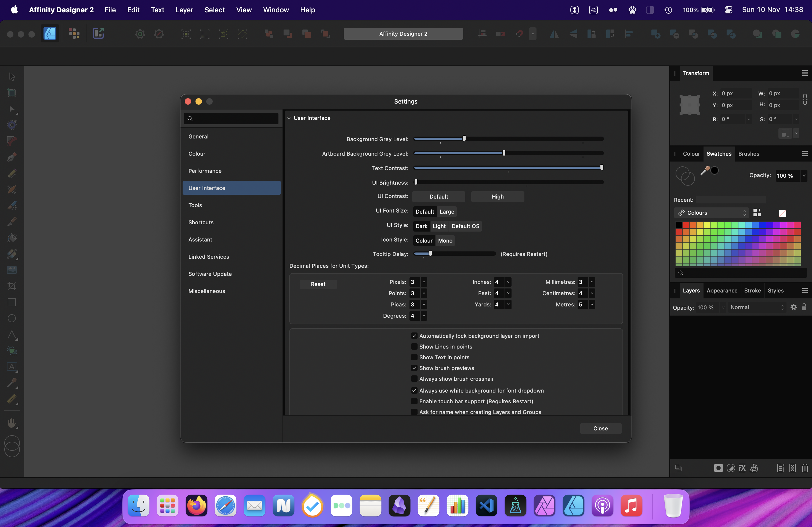Image resolution: width=812 pixels, height=527 pixels.
Task: Set UI Font Size to Large
Action: click(x=447, y=212)
